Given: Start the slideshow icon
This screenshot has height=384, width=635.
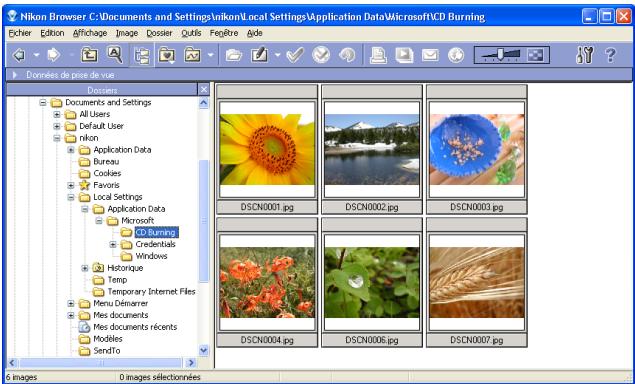Looking at the screenshot, I should point(404,55).
